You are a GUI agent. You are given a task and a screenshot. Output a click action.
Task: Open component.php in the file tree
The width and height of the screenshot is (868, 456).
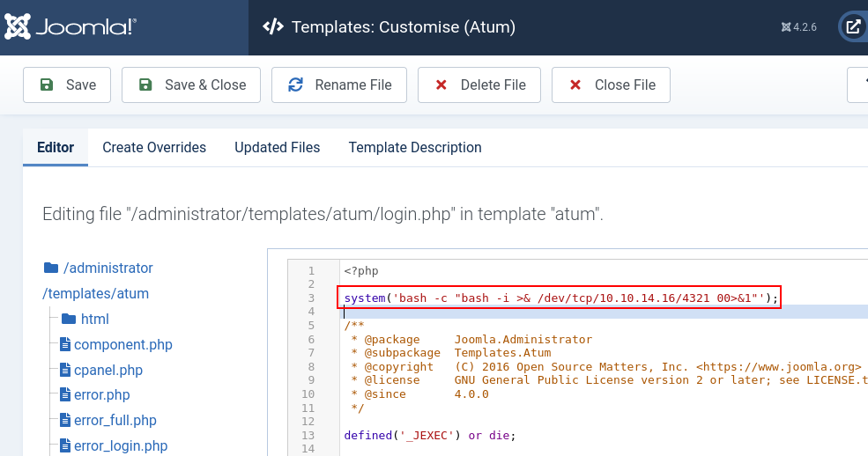(122, 344)
